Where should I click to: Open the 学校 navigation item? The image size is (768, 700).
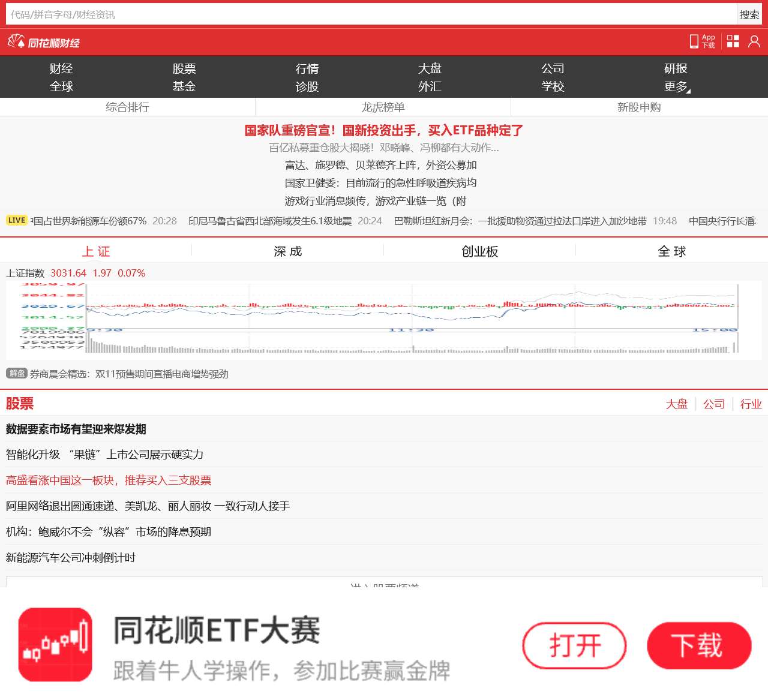click(553, 86)
